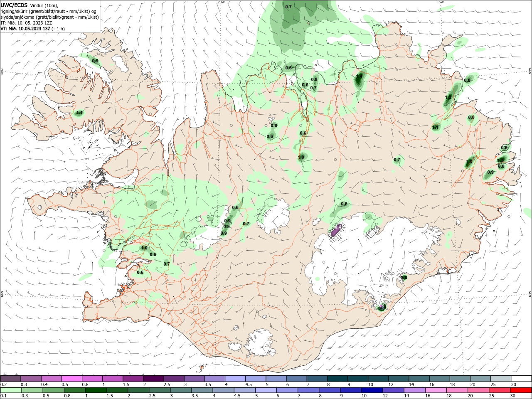
Task: Click the 'slydda/snjókoma' legend description line
Action: pyautogui.click(x=49, y=17)
